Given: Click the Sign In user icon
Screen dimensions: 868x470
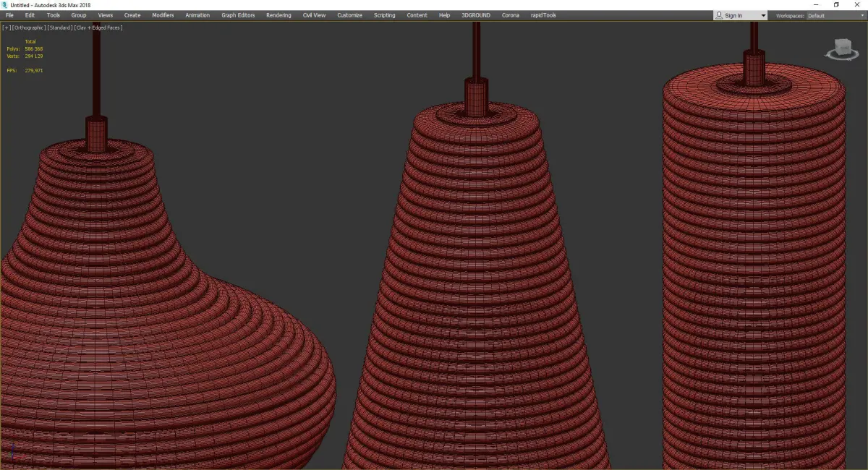Looking at the screenshot, I should tap(719, 15).
